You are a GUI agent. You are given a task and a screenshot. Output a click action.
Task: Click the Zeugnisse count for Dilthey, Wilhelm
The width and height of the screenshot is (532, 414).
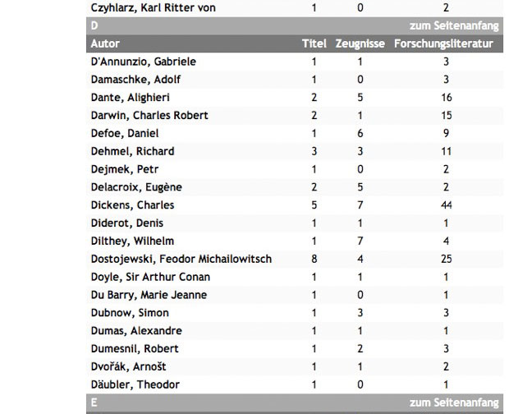pyautogui.click(x=360, y=241)
